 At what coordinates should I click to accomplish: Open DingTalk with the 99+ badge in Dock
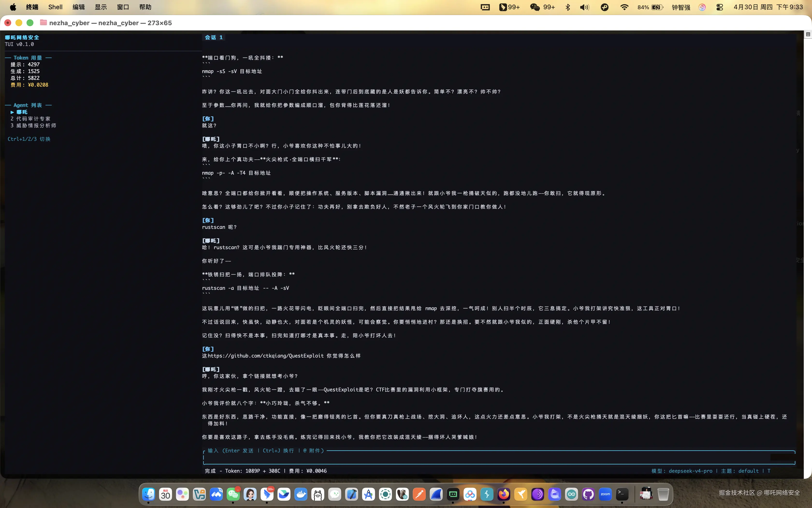267,494
